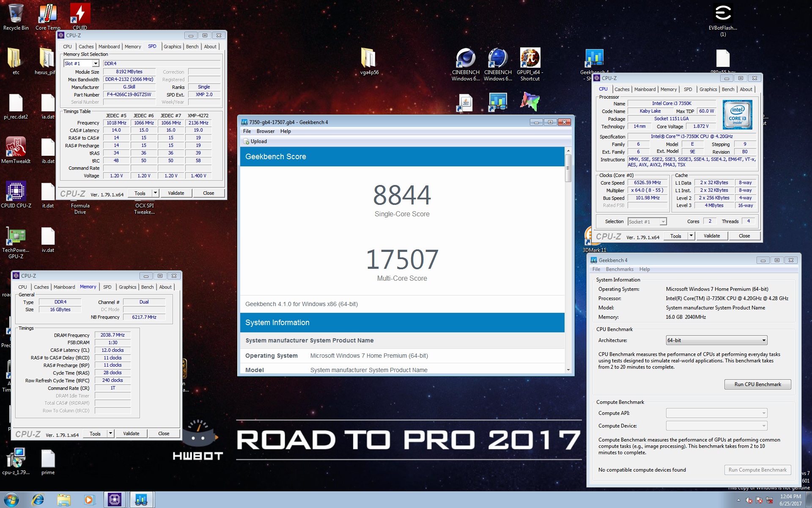Viewport: 812px width, 508px height.
Task: Open TechPowerUp GPU-Z shortcut
Action: coord(16,243)
